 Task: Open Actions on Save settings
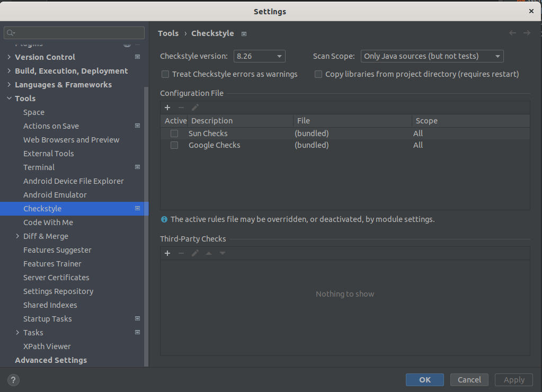(51, 126)
